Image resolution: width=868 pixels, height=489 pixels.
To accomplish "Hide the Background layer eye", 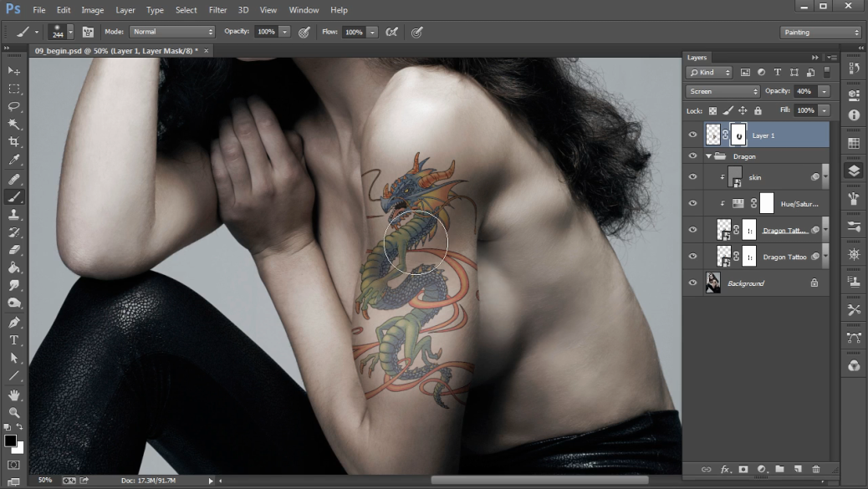I will tap(692, 283).
